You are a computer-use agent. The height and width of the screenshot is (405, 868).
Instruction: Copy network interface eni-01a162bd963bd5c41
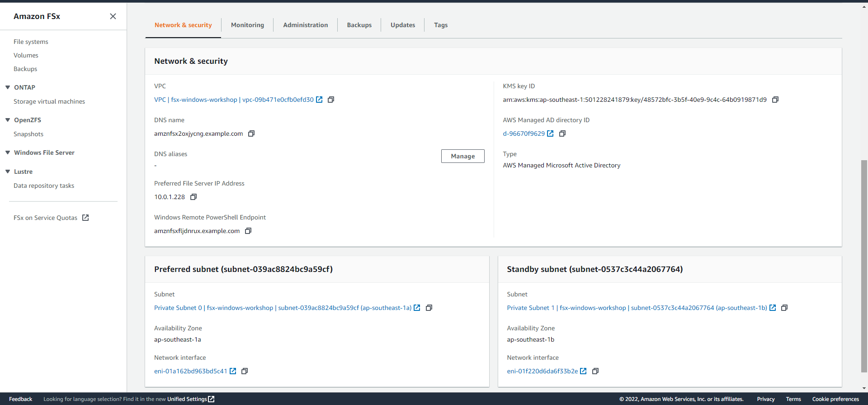pyautogui.click(x=245, y=371)
